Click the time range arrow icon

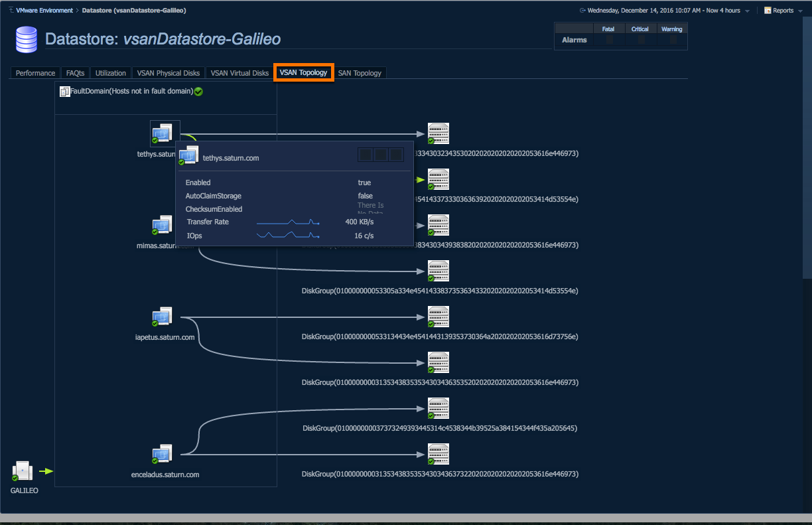582,11
